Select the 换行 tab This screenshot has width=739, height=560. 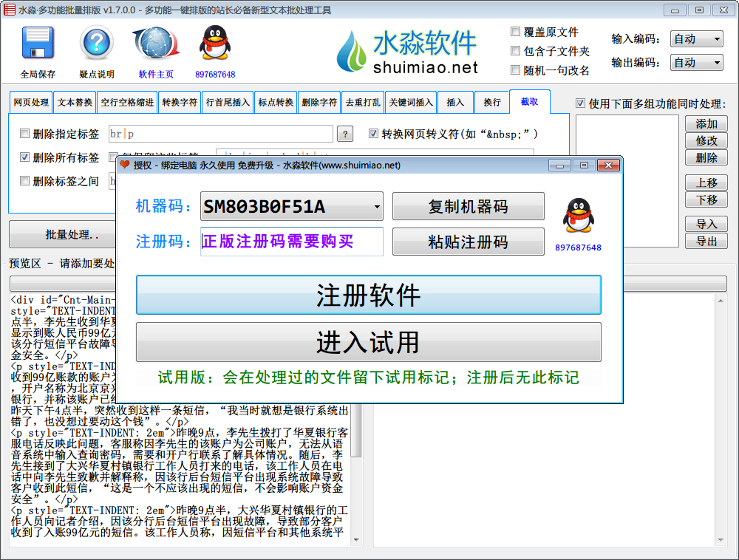492,102
